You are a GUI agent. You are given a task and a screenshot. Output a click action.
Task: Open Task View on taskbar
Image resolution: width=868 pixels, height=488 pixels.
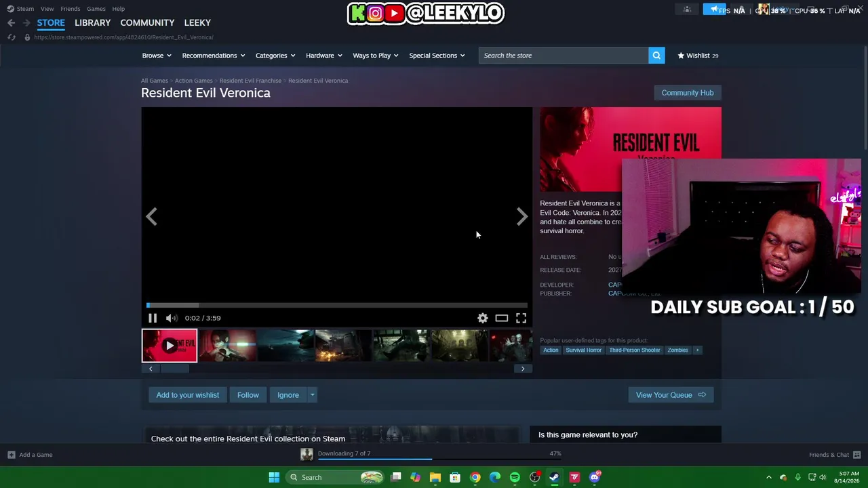click(x=396, y=477)
